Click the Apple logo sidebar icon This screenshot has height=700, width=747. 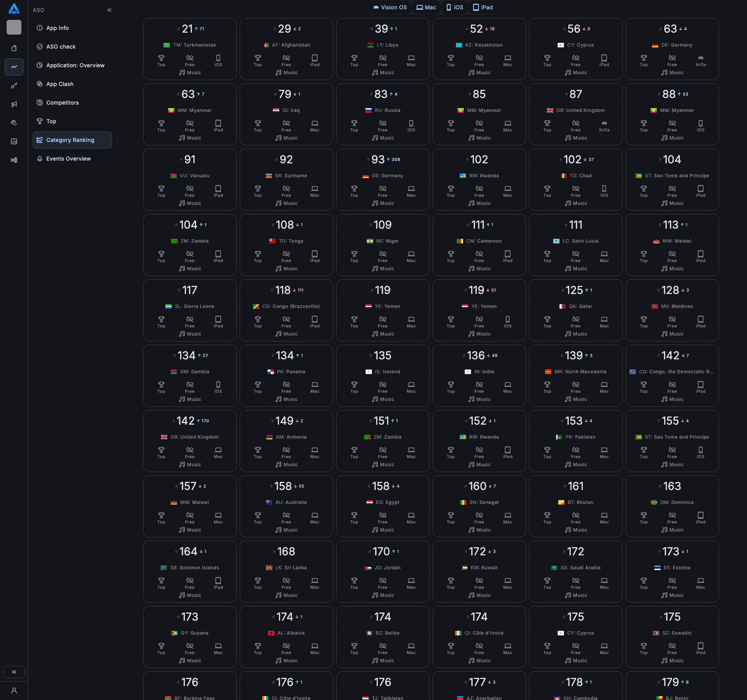click(x=14, y=48)
